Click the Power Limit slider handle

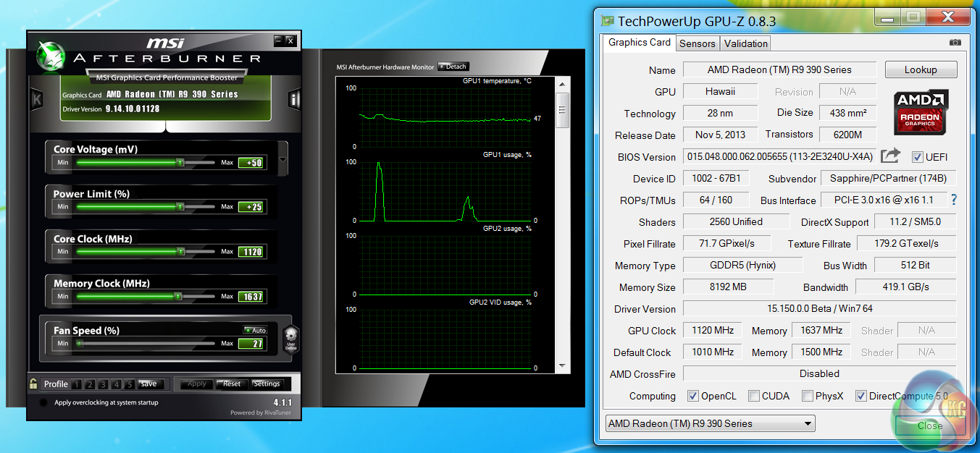click(180, 207)
